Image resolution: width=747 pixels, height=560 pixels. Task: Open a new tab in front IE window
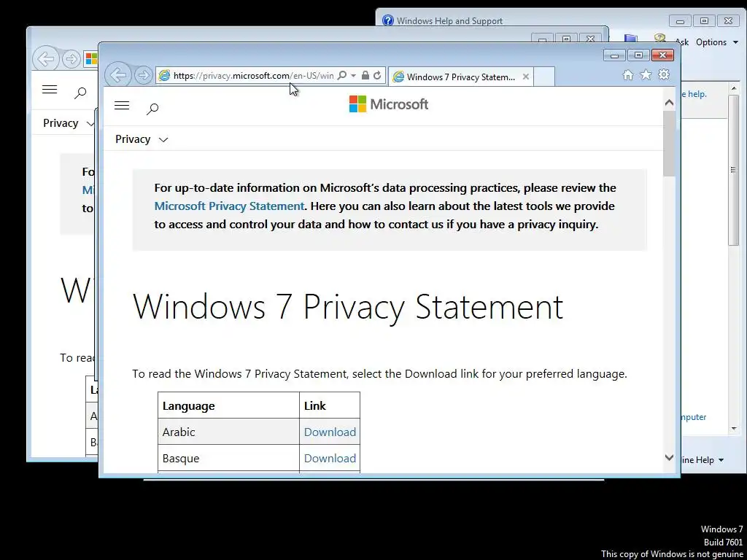(x=544, y=77)
